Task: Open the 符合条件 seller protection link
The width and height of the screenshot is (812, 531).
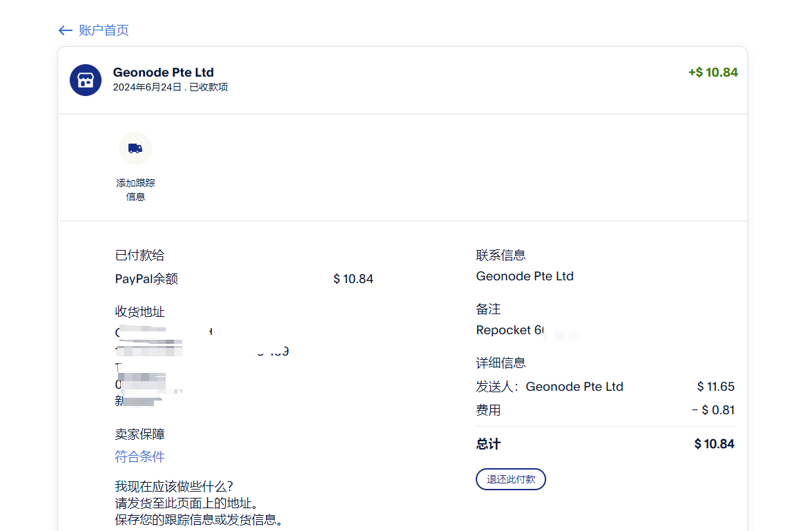Action: tap(139, 456)
